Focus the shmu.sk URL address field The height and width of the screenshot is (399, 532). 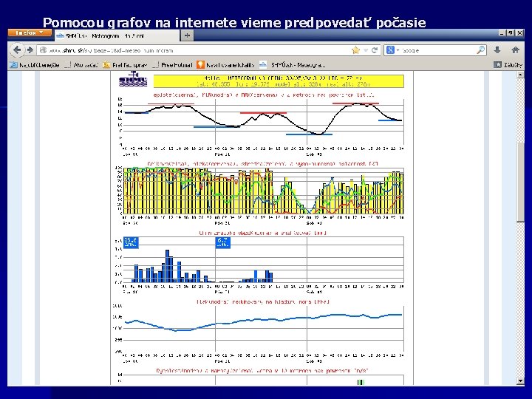click(195, 50)
